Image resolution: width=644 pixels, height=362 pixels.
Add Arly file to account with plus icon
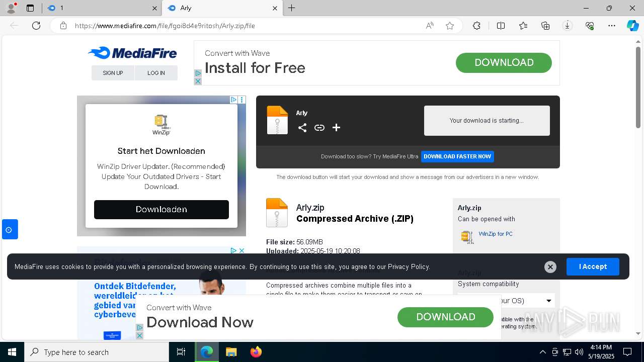tap(337, 128)
